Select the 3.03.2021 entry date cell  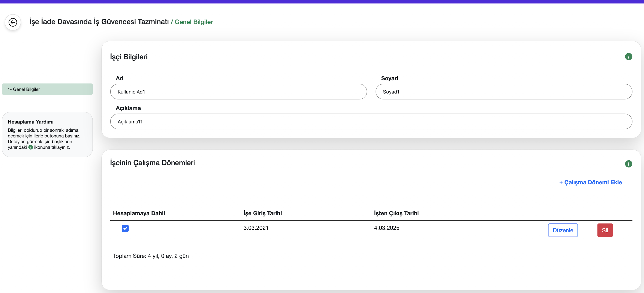tap(256, 228)
